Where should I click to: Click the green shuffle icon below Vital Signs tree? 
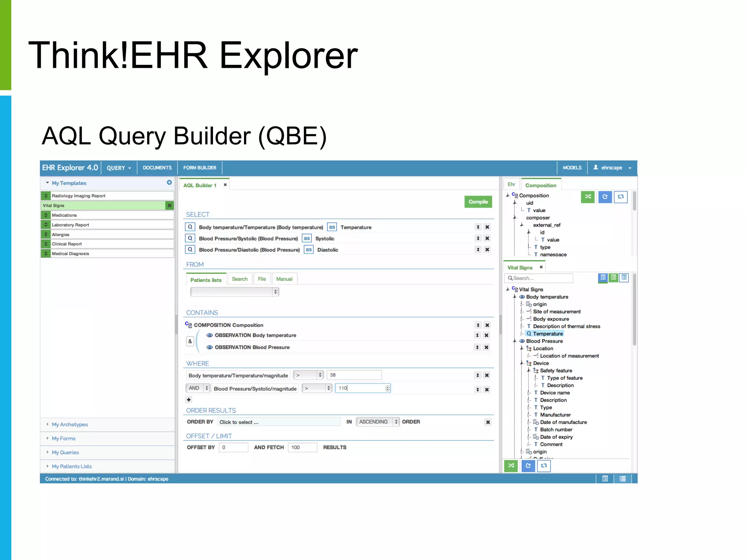point(511,466)
